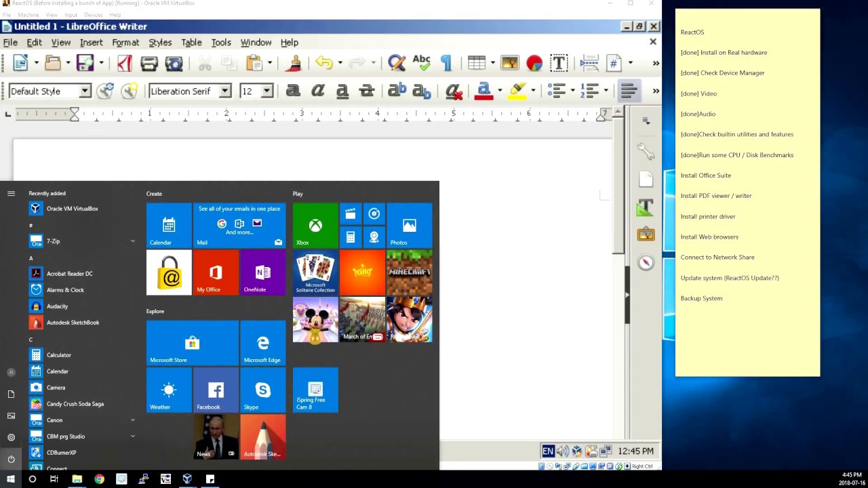Open Print Preview icon
The width and height of the screenshot is (868, 488).
coord(174,63)
